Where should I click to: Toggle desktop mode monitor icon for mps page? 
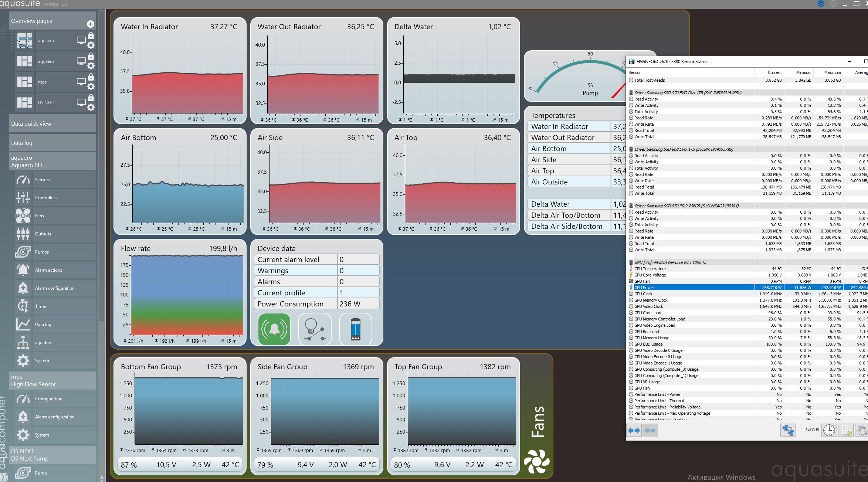81,82
